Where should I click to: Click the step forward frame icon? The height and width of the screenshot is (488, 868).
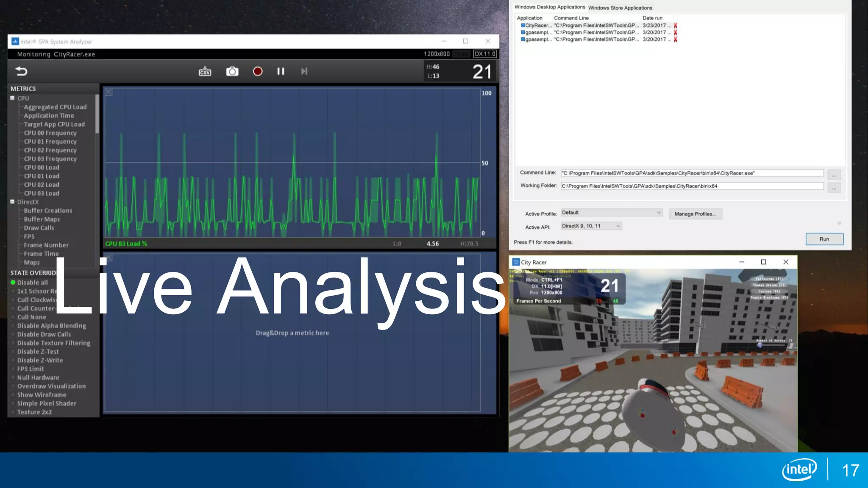pyautogui.click(x=304, y=71)
